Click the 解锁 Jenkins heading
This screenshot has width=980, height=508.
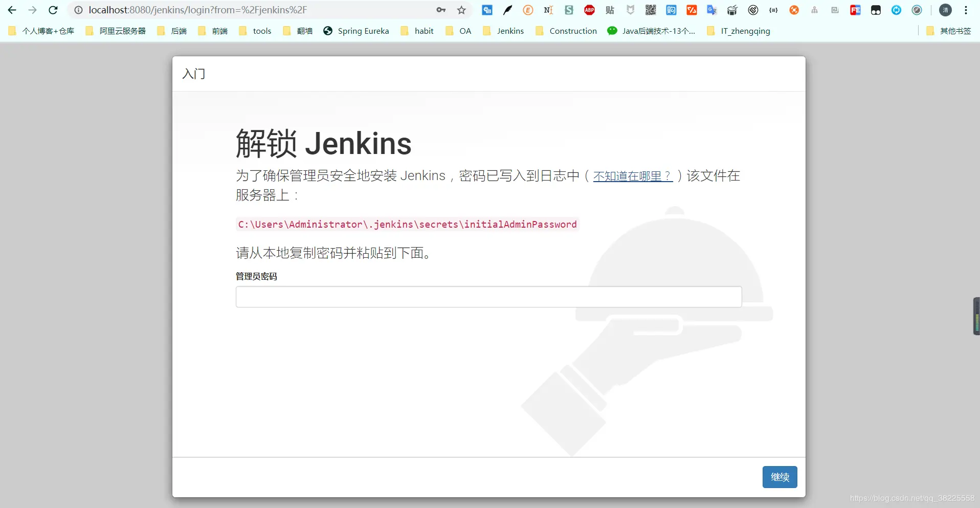coord(323,143)
